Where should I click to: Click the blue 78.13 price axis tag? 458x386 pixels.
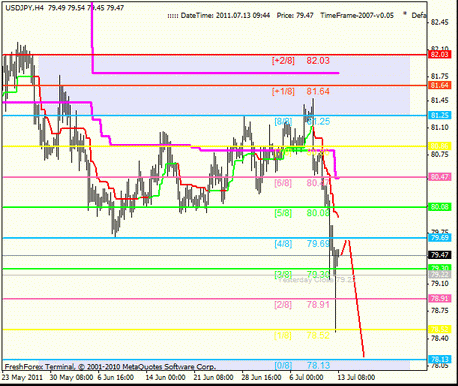(x=439, y=359)
